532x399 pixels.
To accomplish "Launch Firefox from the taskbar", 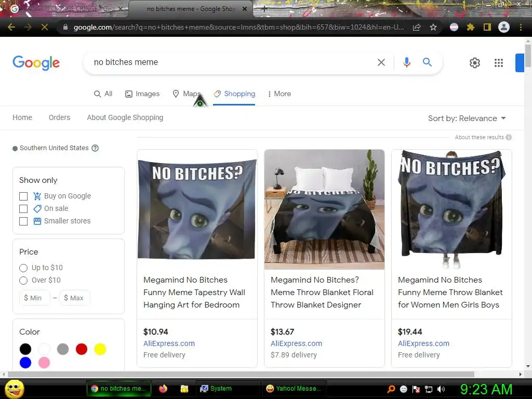I will (x=163, y=389).
